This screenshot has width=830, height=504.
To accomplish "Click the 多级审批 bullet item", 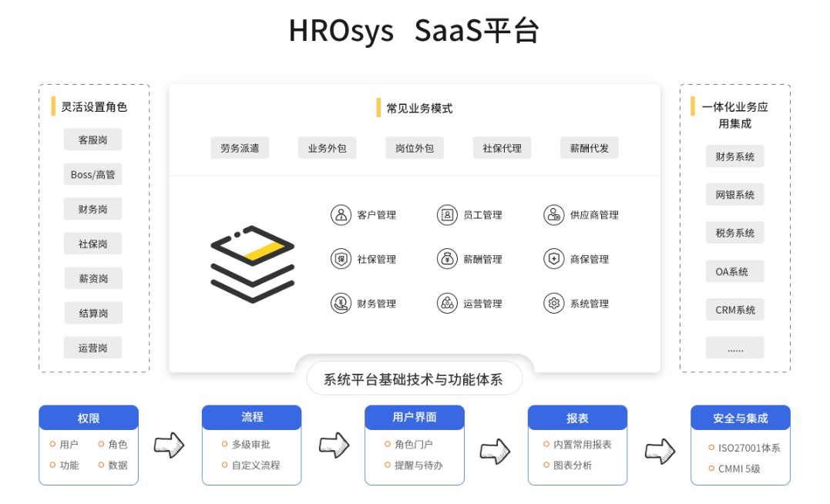I will tap(251, 445).
